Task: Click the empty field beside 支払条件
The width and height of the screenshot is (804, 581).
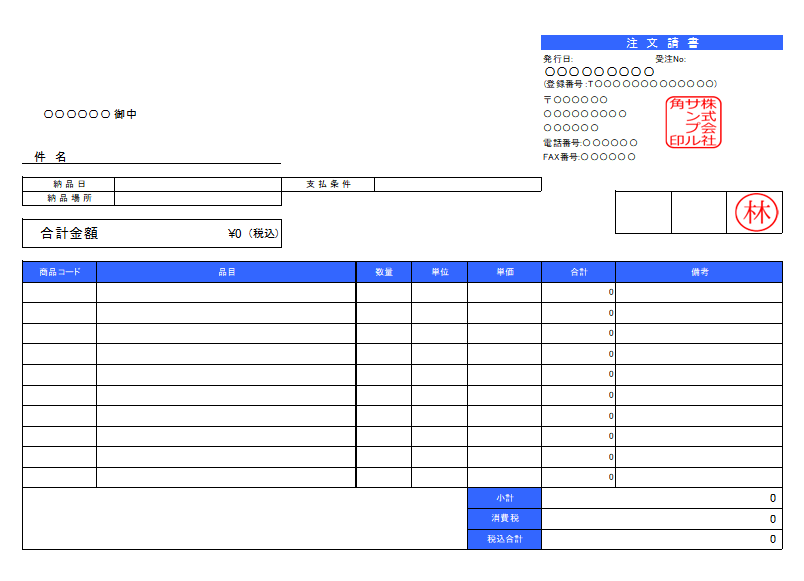Action: tap(457, 184)
